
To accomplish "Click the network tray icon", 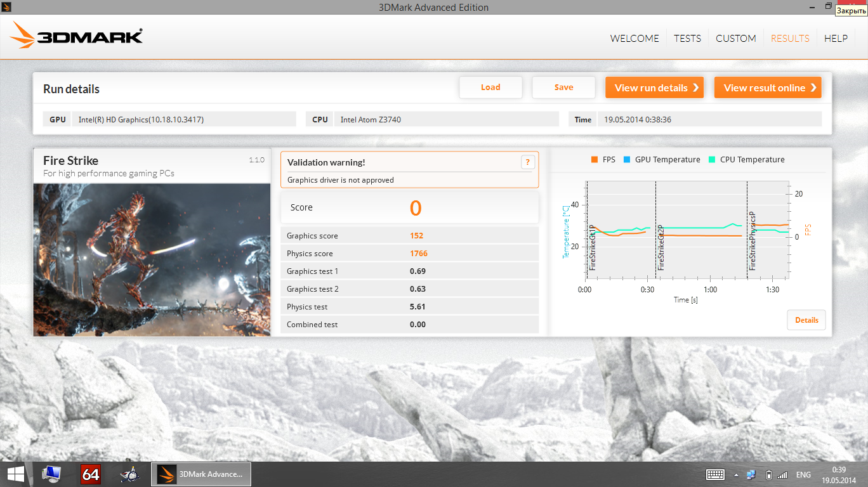I will tap(751, 474).
